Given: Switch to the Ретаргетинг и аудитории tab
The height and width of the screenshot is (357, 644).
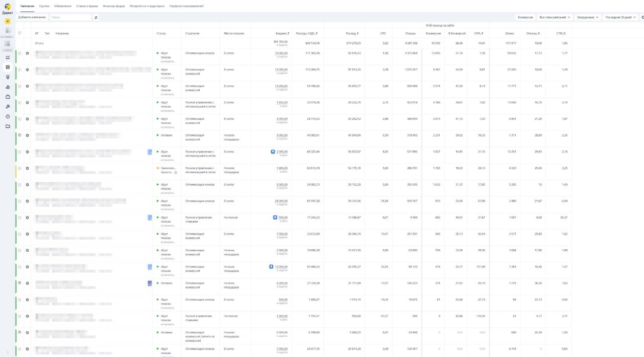Looking at the screenshot, I should click(x=147, y=6).
